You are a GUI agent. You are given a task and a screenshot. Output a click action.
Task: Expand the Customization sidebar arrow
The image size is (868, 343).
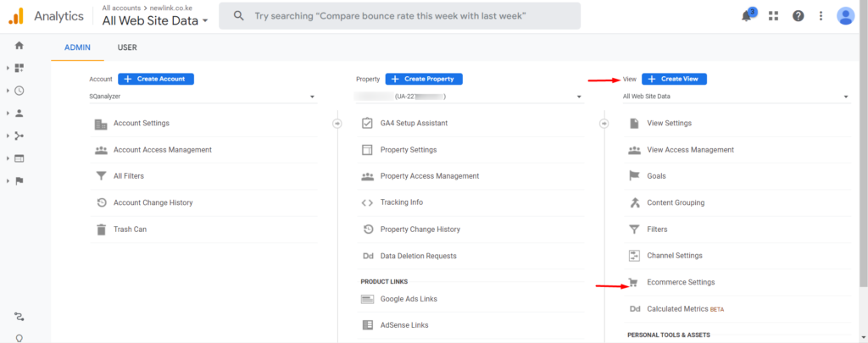[8, 68]
